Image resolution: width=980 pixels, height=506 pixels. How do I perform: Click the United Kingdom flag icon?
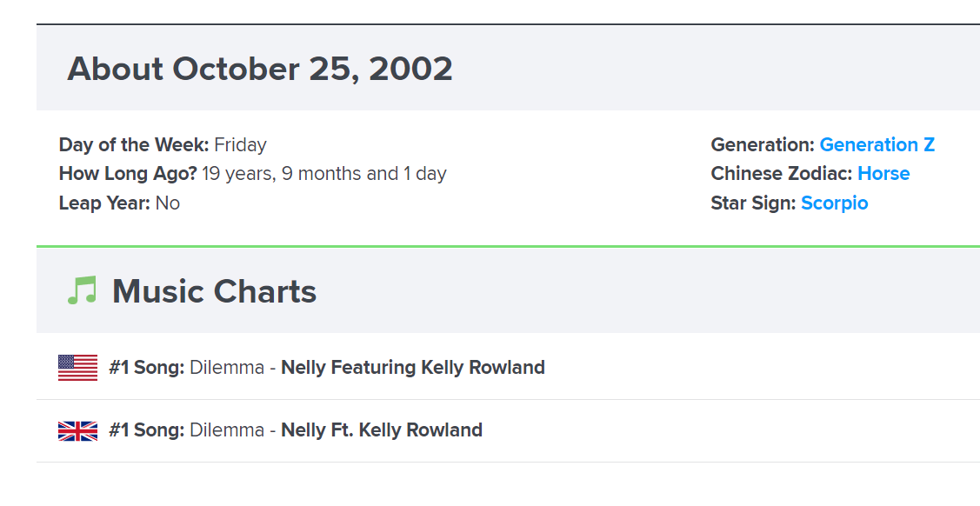point(77,430)
